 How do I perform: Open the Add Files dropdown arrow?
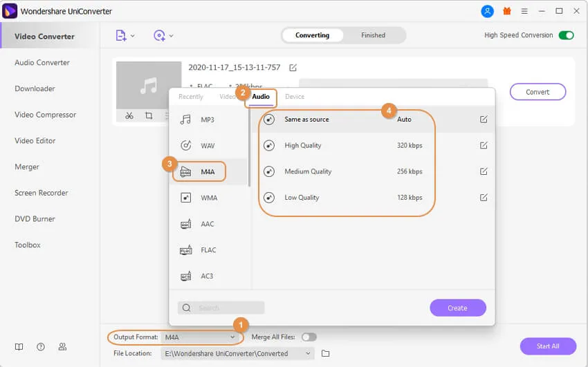tap(132, 36)
